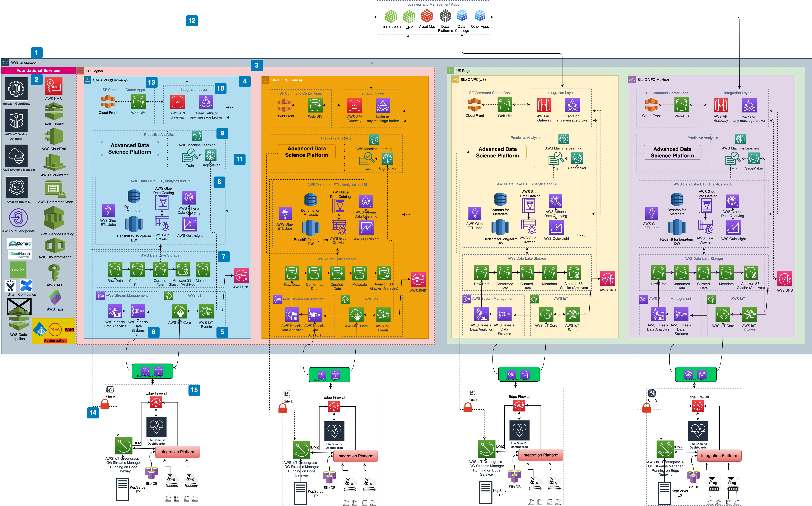The height and width of the screenshot is (506, 812).
Task: Click the US Region label
Action: 465,71
